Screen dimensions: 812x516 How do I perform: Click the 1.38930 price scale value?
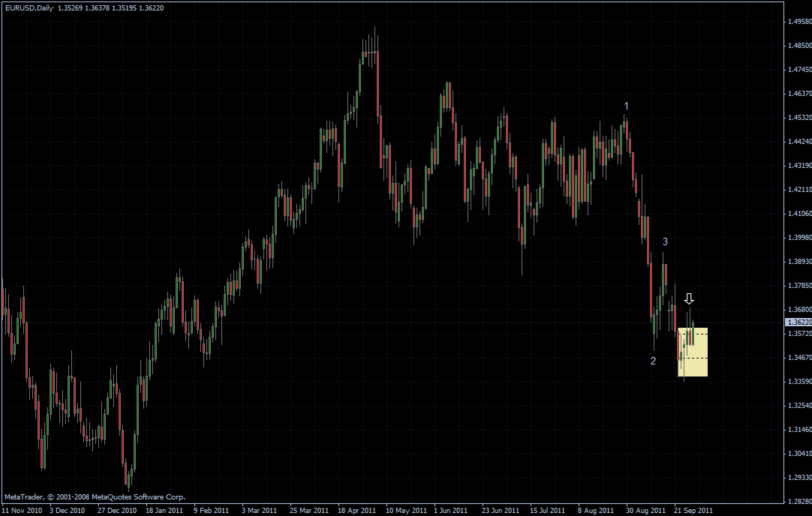point(799,261)
